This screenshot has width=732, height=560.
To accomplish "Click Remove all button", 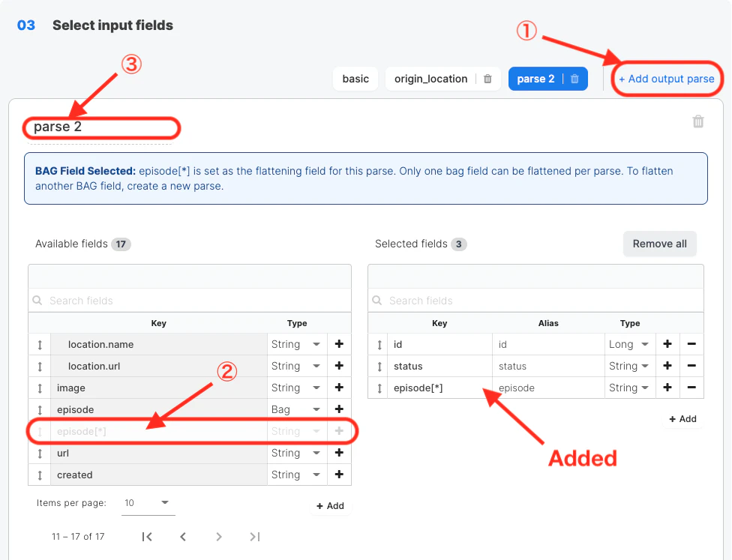I will tap(660, 244).
